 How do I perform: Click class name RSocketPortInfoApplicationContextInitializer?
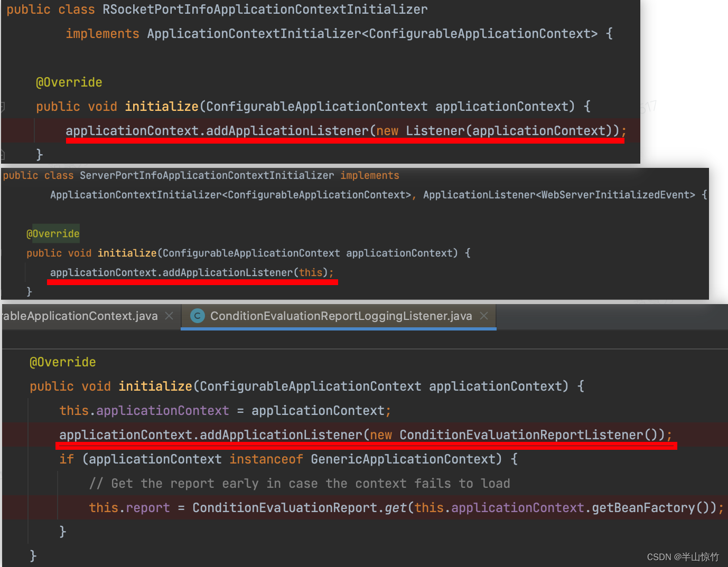265,10
